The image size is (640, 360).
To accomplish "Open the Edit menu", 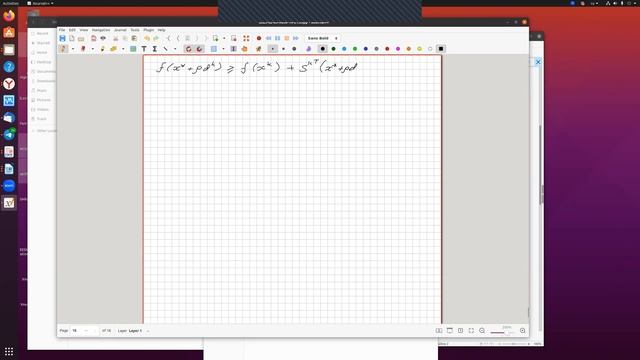I will click(72, 30).
